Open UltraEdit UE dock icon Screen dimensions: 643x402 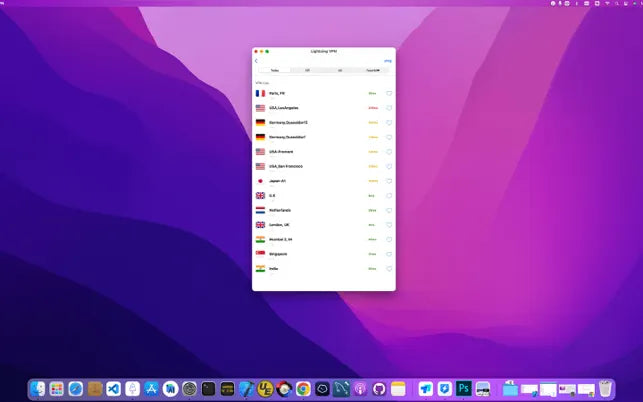pos(265,388)
